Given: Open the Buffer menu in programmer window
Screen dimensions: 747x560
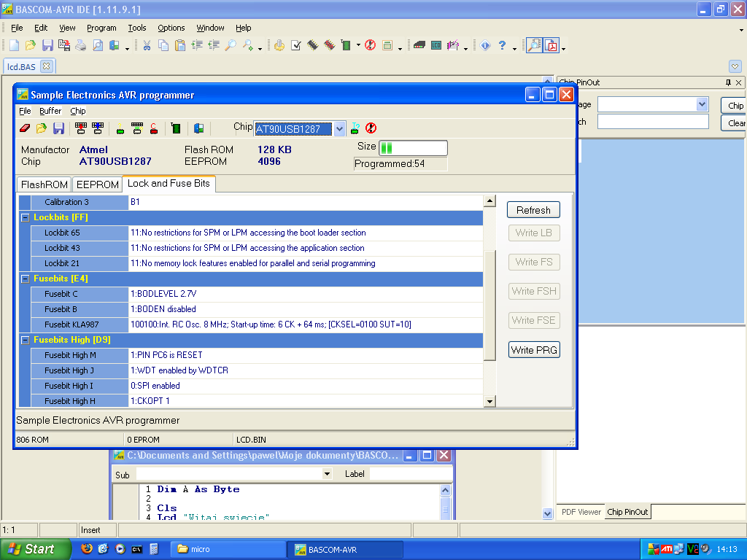Looking at the screenshot, I should (x=50, y=111).
